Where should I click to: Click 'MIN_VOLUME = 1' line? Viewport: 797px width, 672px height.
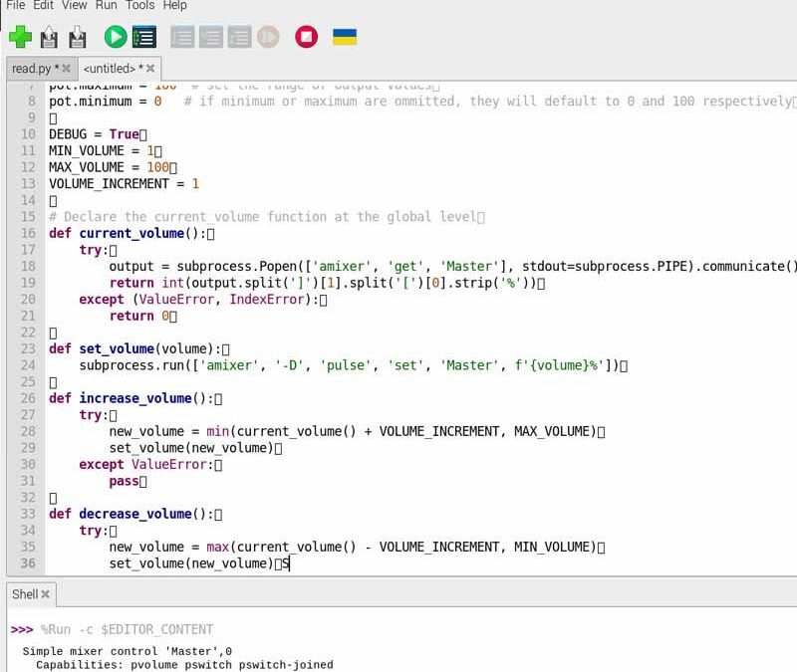(x=102, y=151)
